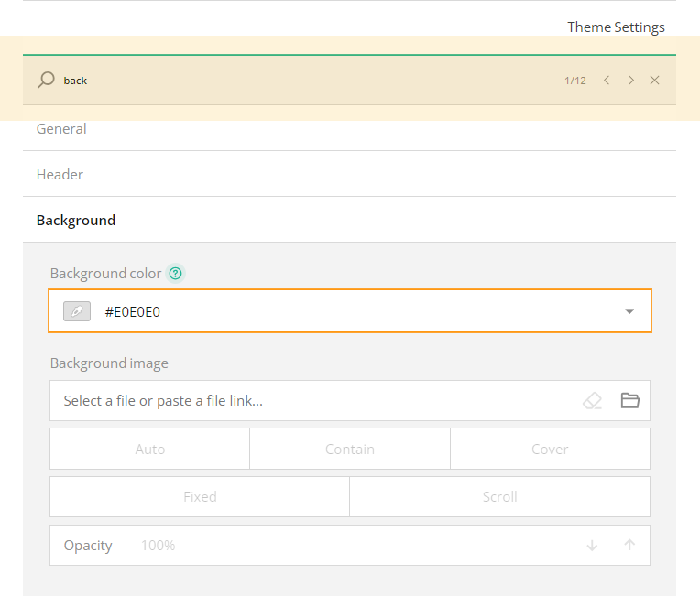
Task: Go to previous search result
Action: click(x=607, y=81)
